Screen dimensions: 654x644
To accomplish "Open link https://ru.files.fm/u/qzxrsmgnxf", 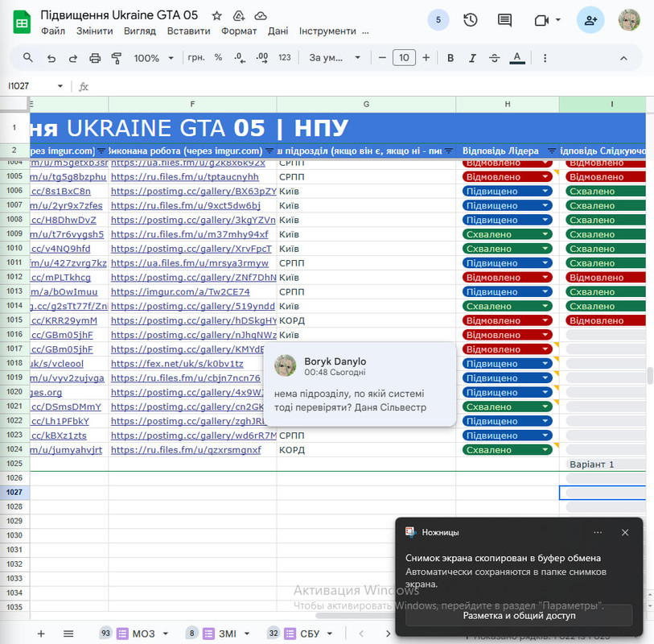I will (186, 450).
